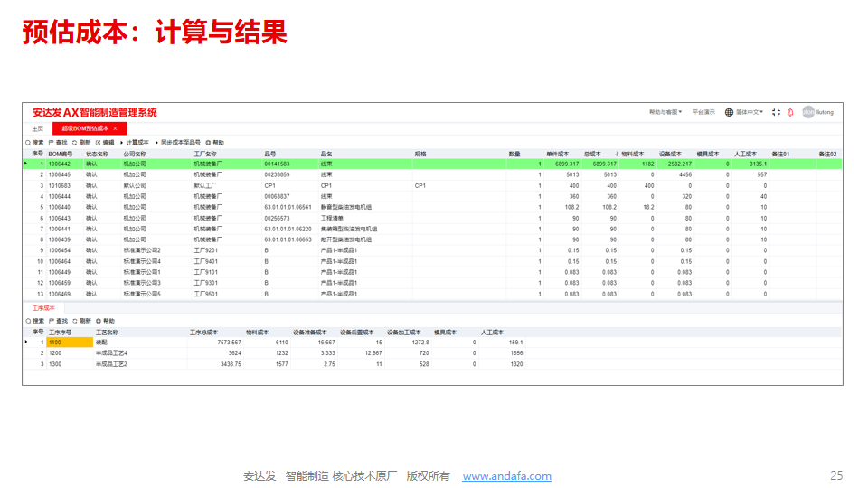The height and width of the screenshot is (488, 868).
Task: Close the 超级BOM预估成本 tab
Action: coord(115,129)
